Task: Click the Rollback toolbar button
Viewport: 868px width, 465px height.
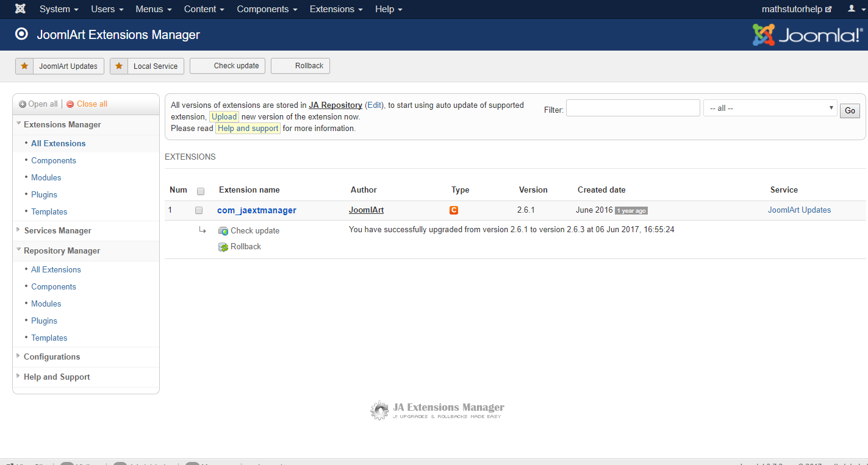Action: [x=300, y=66]
